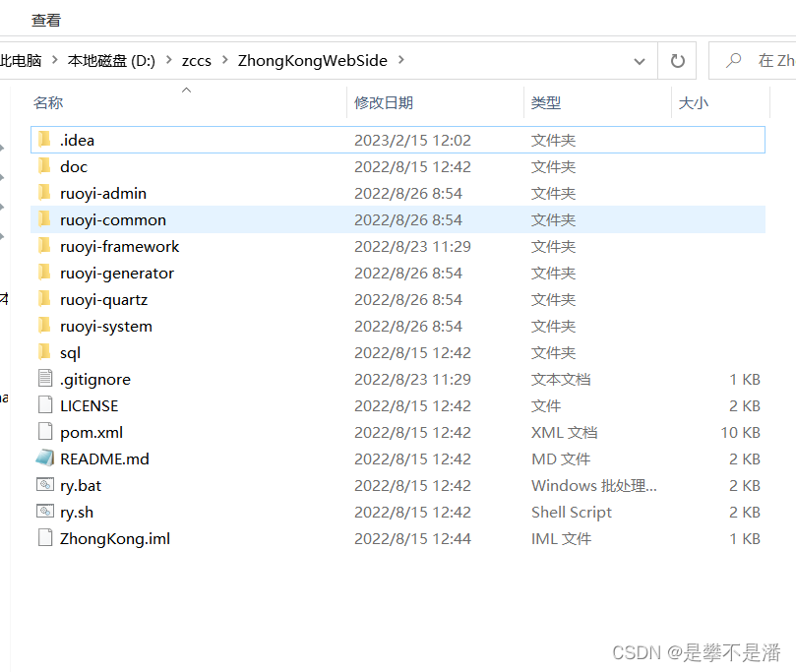Click type IML 文件 of ZhongKong.iml
The height and width of the screenshot is (672, 796).
click(562, 538)
